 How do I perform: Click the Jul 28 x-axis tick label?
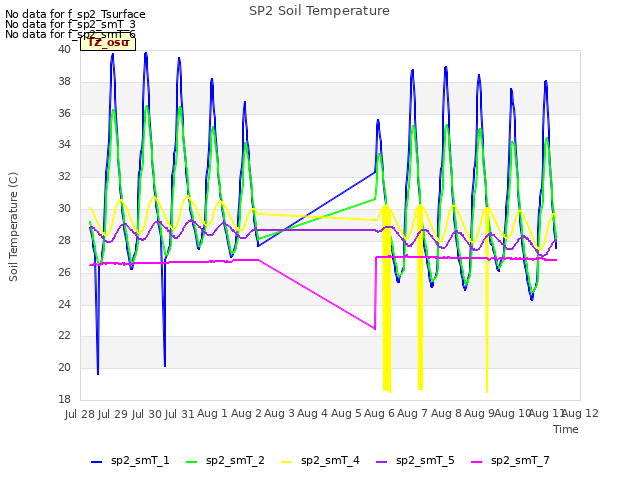[x=80, y=414]
